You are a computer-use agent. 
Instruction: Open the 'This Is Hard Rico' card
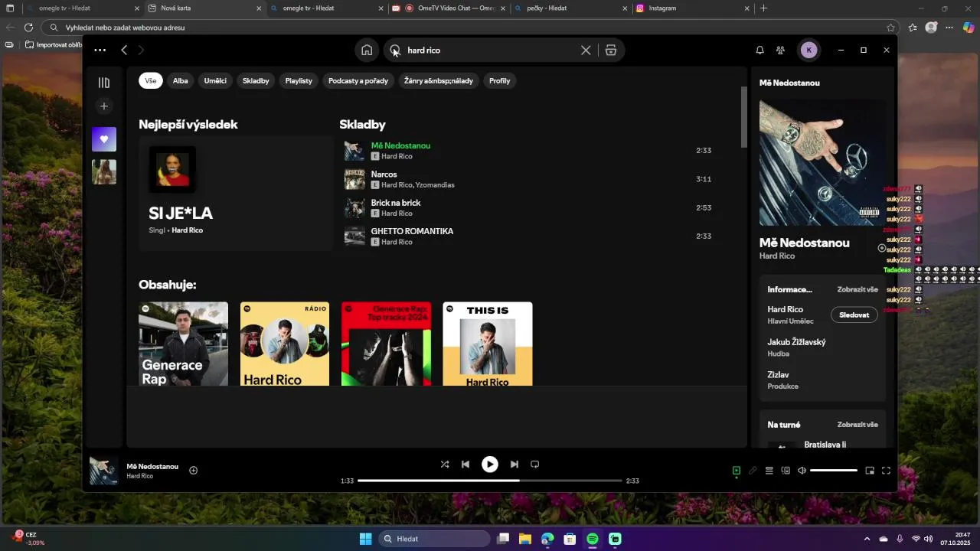point(488,344)
